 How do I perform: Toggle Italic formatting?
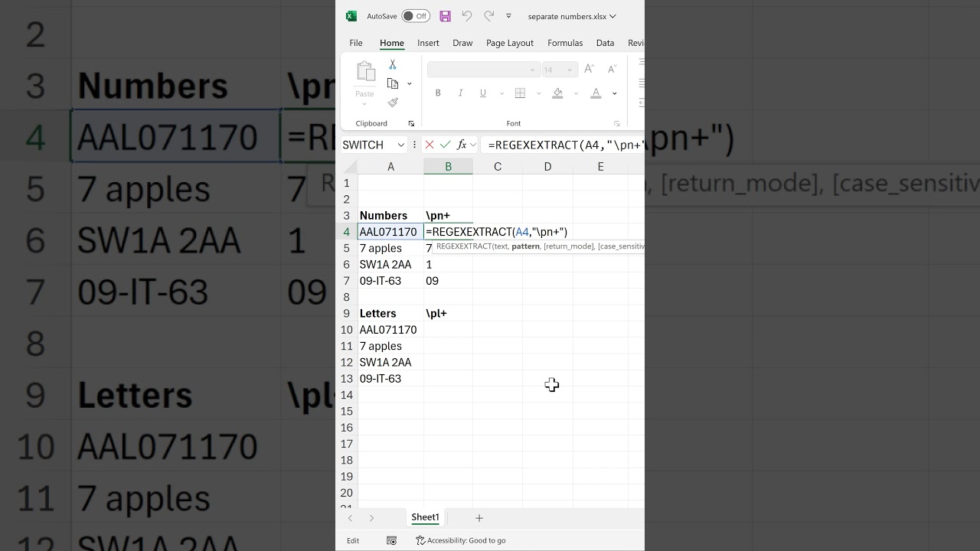pyautogui.click(x=460, y=93)
